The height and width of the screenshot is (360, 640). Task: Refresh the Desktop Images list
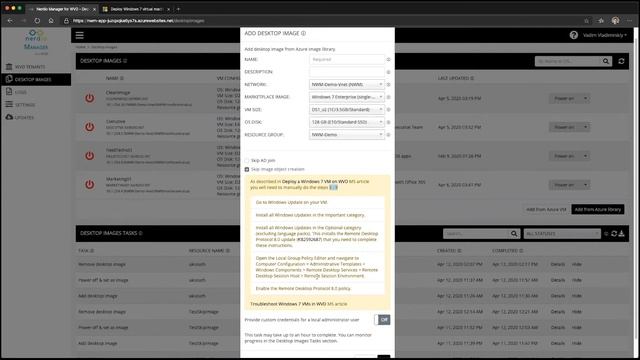point(621,61)
